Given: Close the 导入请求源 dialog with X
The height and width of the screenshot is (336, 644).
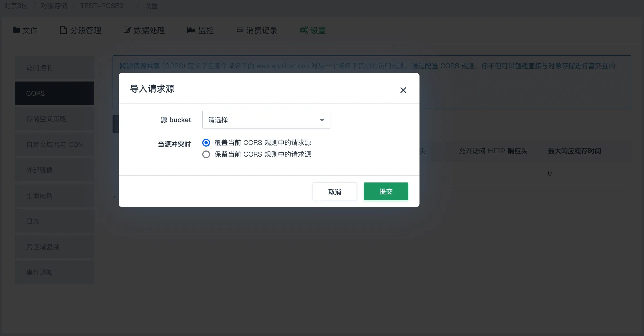Looking at the screenshot, I should coord(403,90).
